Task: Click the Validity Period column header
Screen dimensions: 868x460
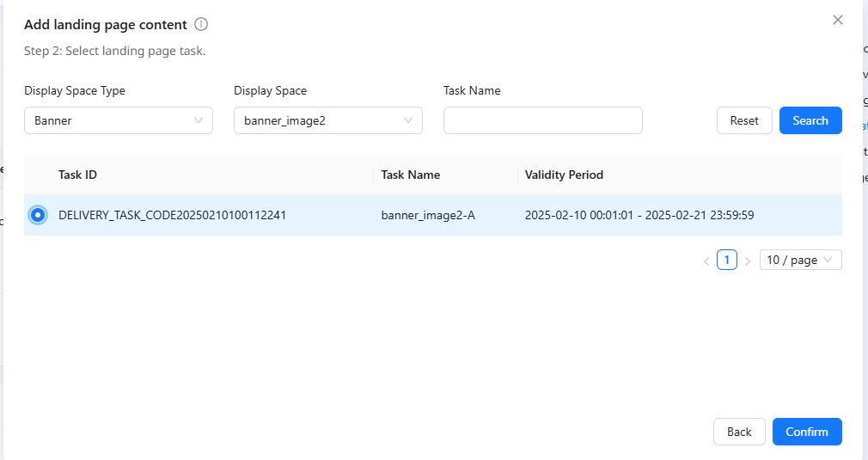Action: click(564, 175)
